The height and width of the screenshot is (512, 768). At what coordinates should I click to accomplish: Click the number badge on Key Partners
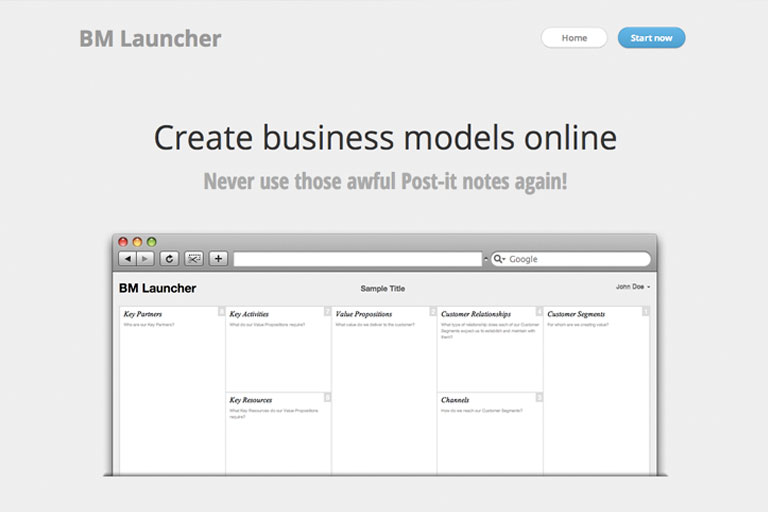coord(221,312)
